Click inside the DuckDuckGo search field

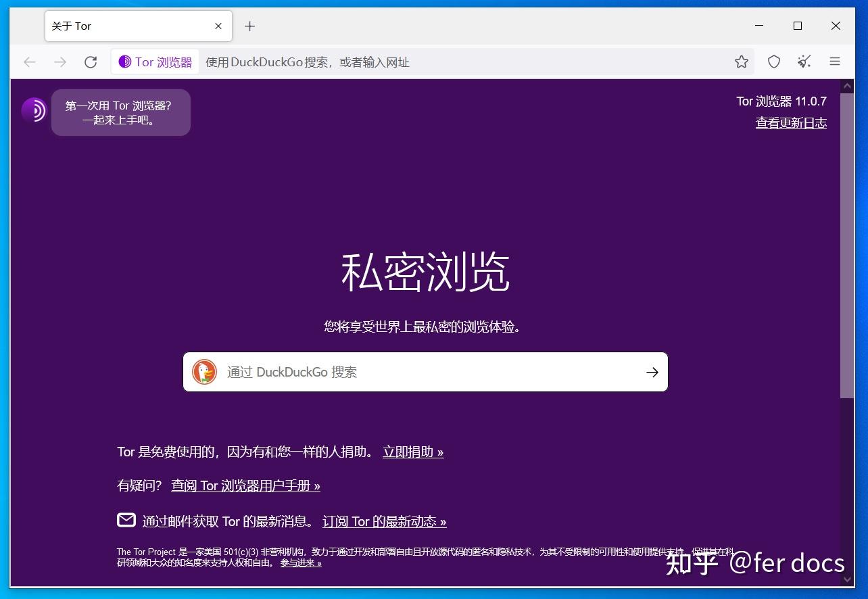point(406,371)
